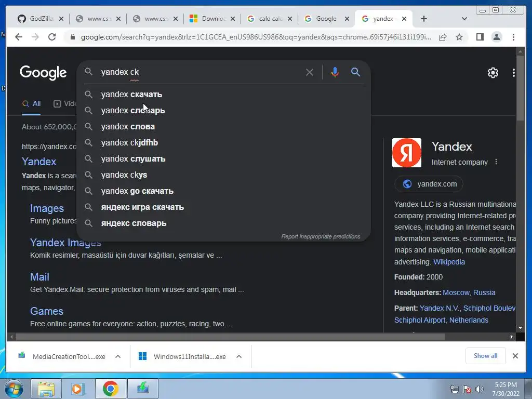Choose the suggestion yandex словарь

[x=223, y=111]
